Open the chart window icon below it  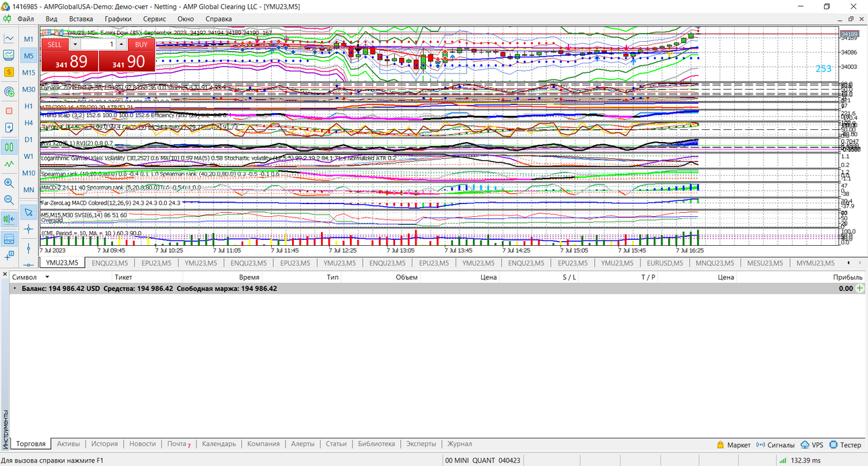[9, 55]
